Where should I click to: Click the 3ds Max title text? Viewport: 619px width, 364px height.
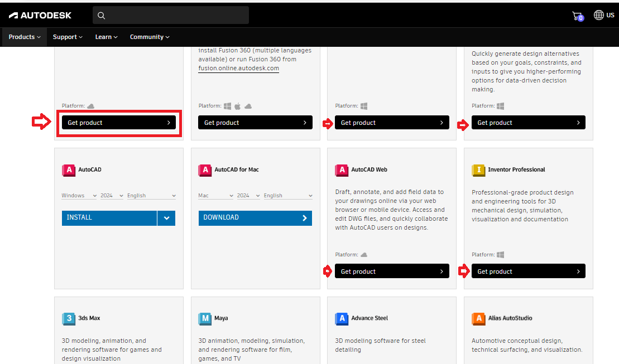pos(89,318)
